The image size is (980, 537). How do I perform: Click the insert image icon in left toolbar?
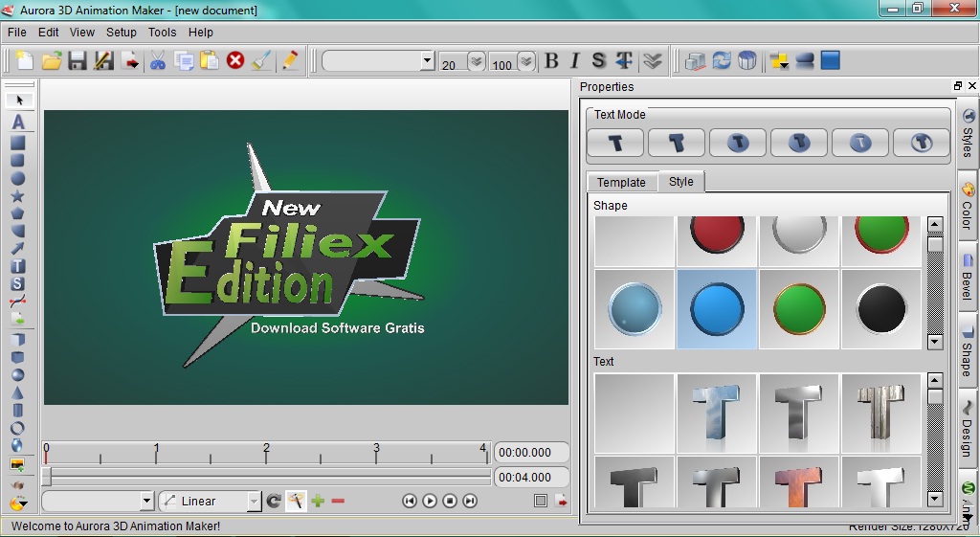click(17, 465)
